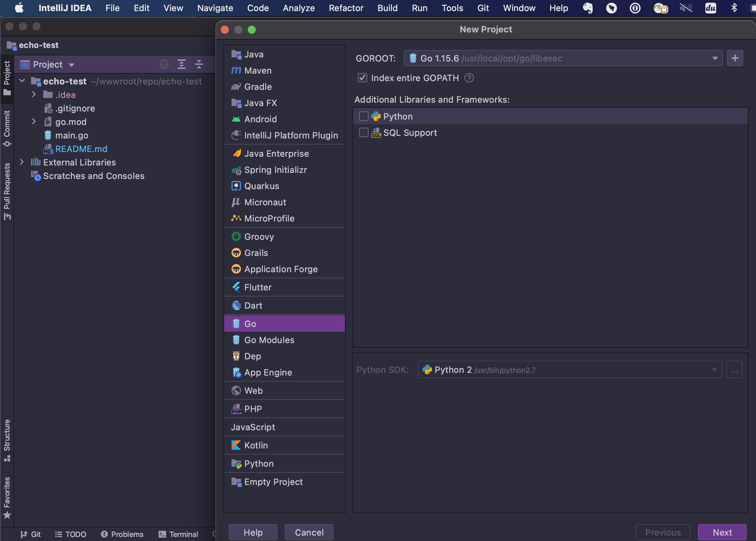The image size is (756, 541).
Task: Choose Android project type
Action: tap(284, 119)
